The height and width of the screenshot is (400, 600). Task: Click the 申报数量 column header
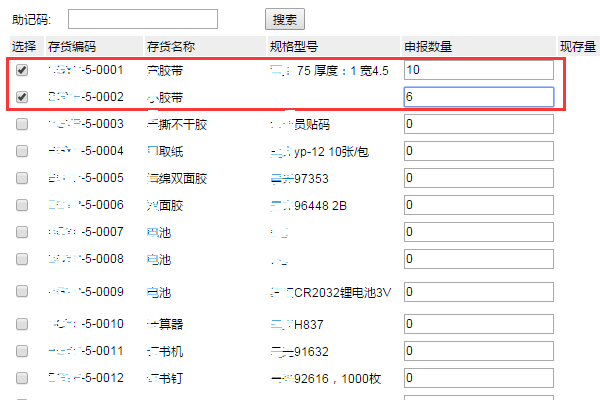[428, 47]
